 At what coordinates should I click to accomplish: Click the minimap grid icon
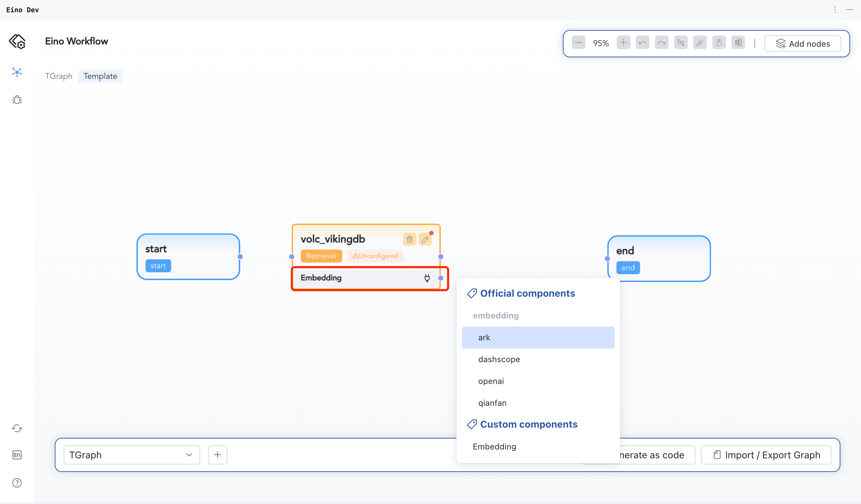tap(738, 43)
